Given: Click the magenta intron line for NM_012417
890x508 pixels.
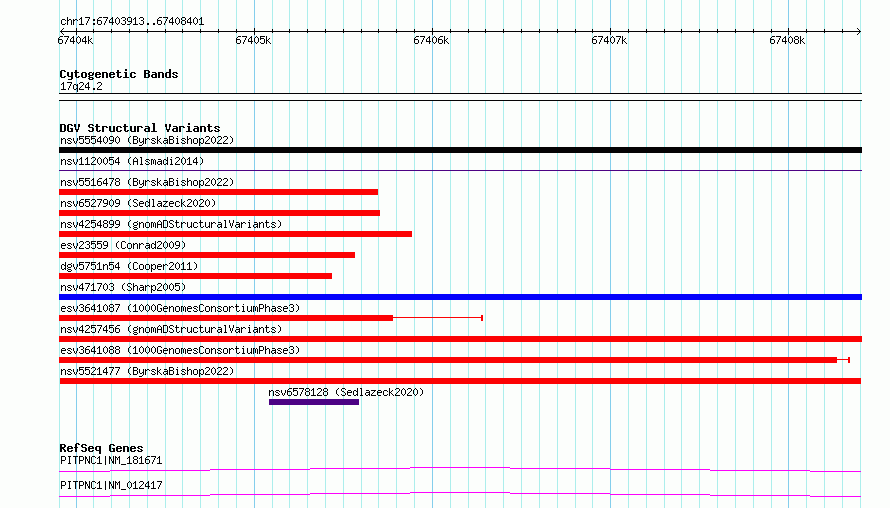Looking at the screenshot, I should (x=460, y=494).
